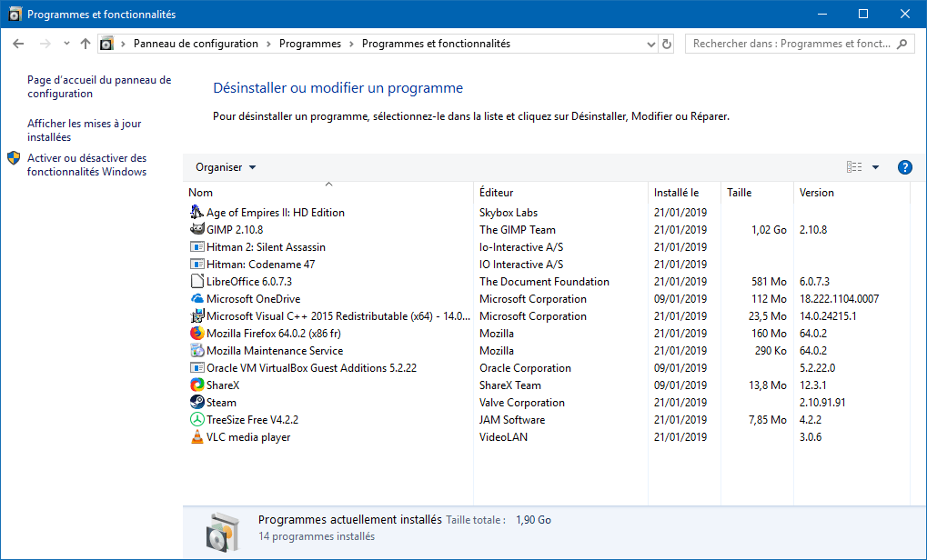Open Page d'accueil du panneau de configuration

pyautogui.click(x=99, y=87)
